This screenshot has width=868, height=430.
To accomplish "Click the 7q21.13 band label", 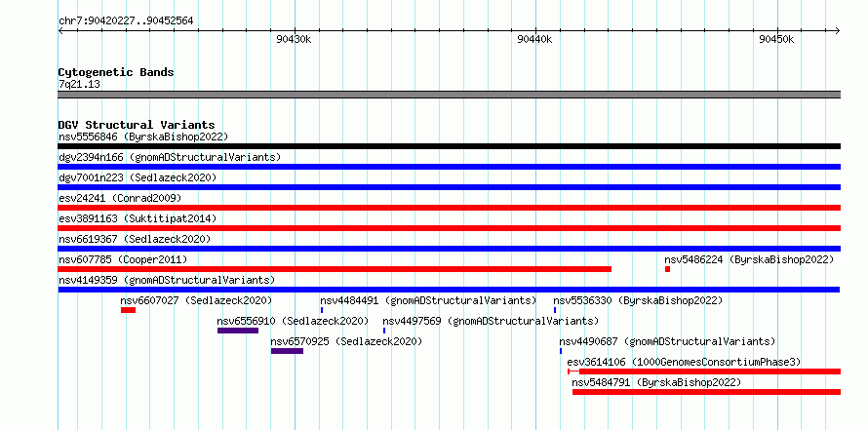I will point(79,85).
